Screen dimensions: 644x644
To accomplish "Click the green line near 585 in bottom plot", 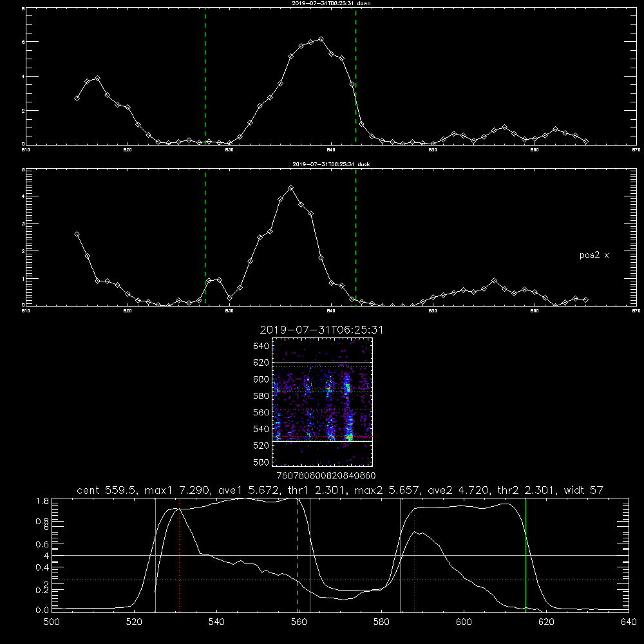I will click(400, 555).
